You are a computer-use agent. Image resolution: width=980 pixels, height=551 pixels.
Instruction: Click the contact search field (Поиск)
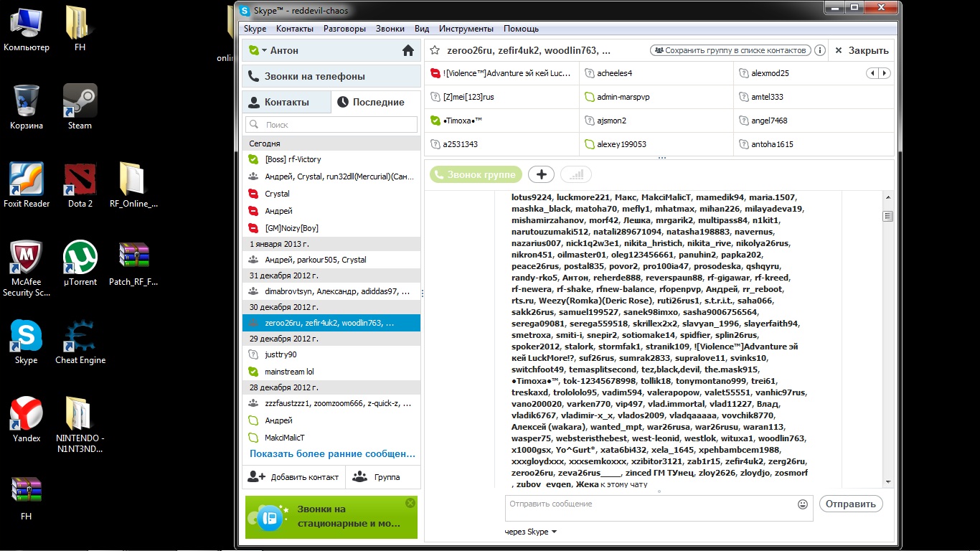pos(331,124)
